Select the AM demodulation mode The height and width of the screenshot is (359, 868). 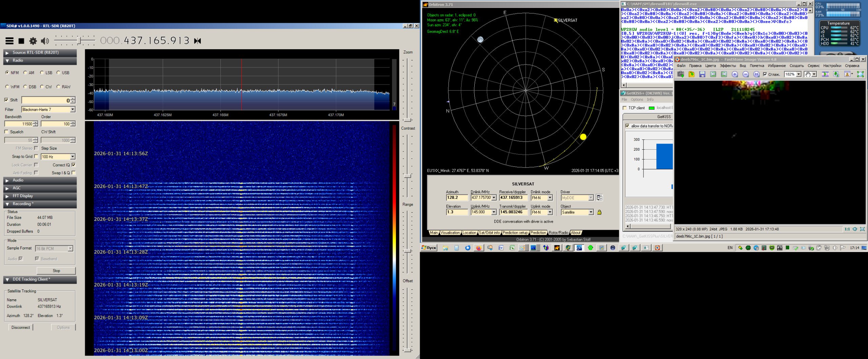point(25,73)
